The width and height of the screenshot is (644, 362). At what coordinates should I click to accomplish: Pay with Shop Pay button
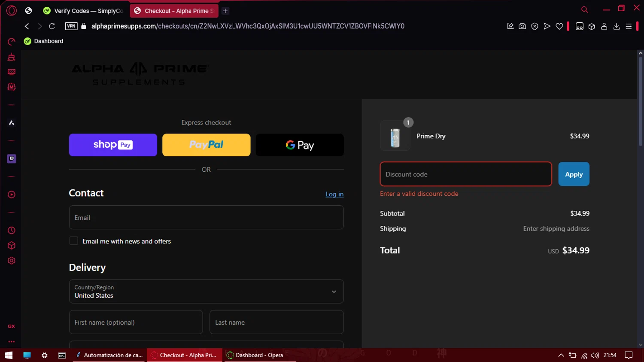click(x=113, y=145)
